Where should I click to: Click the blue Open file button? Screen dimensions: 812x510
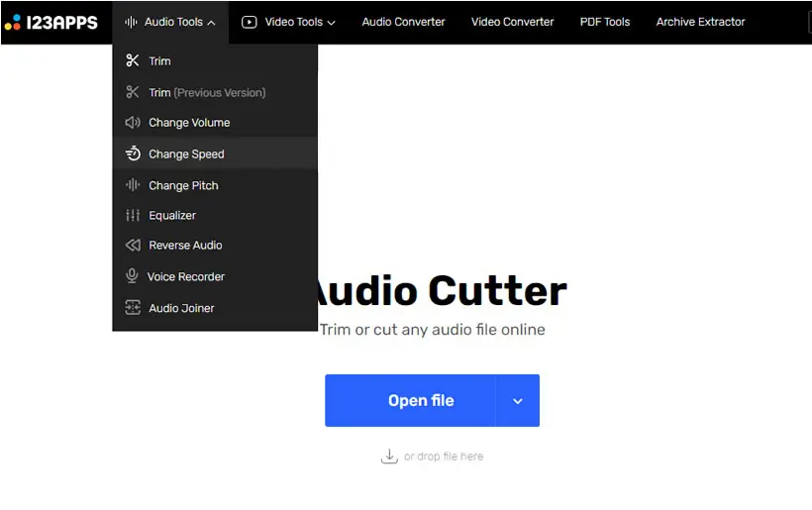[x=411, y=401]
